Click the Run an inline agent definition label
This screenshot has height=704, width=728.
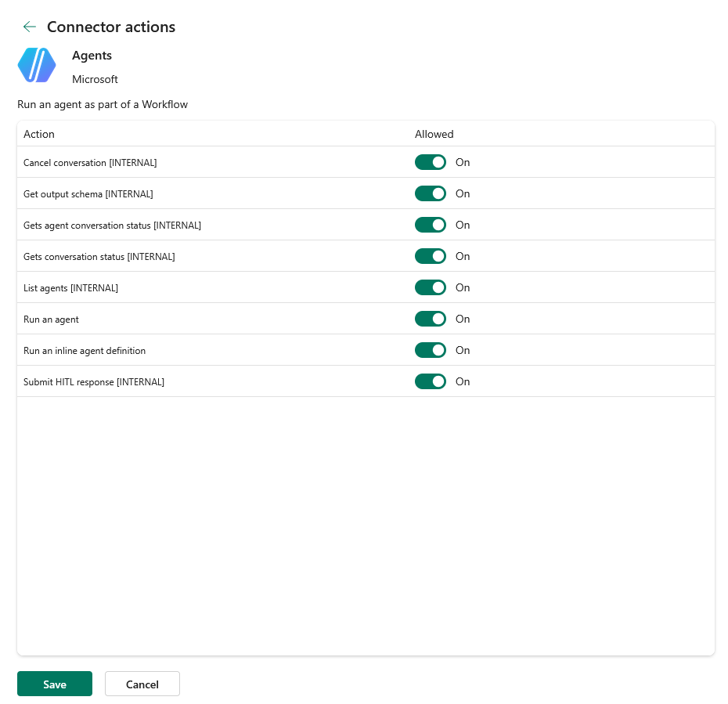pos(85,351)
